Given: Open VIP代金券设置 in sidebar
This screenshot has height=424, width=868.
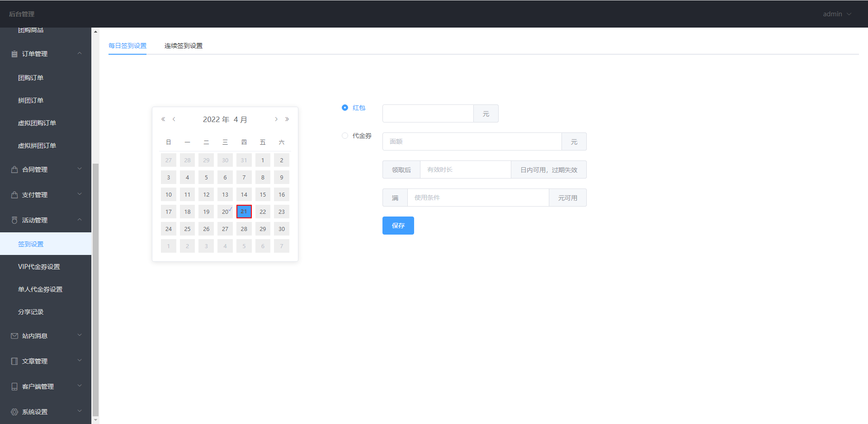Looking at the screenshot, I should tap(39, 267).
